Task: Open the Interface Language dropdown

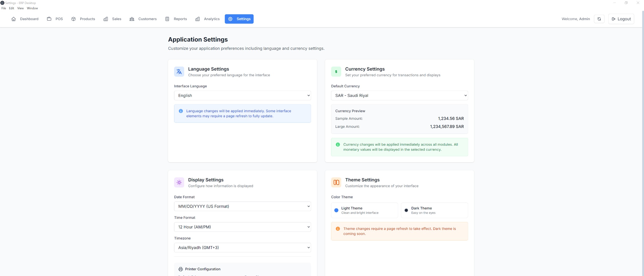Action: coord(242,95)
